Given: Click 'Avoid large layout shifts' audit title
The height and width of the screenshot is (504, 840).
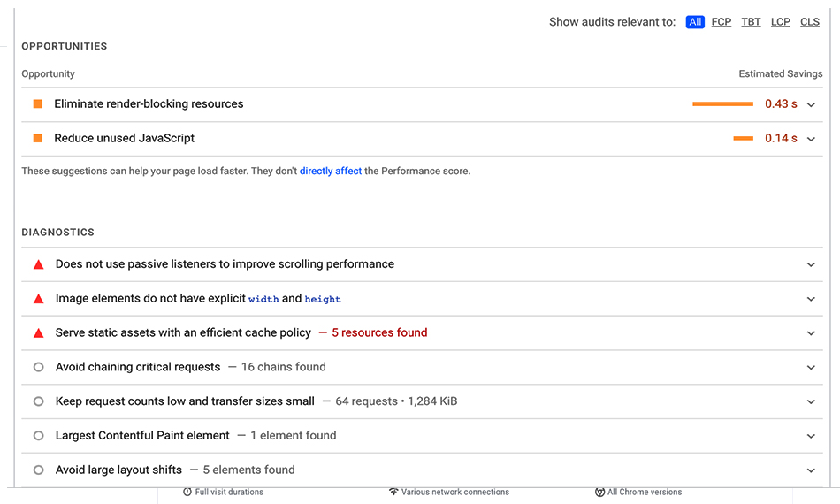Looking at the screenshot, I should (x=119, y=470).
